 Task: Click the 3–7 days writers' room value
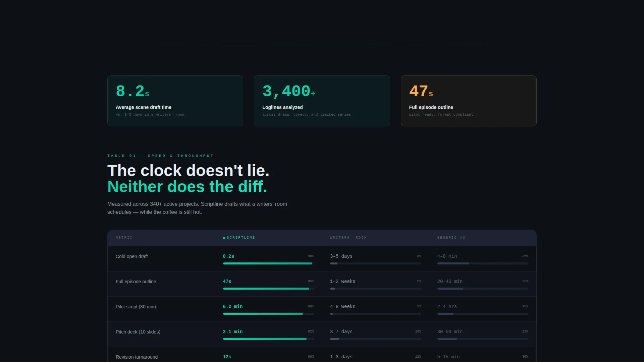pos(341,331)
